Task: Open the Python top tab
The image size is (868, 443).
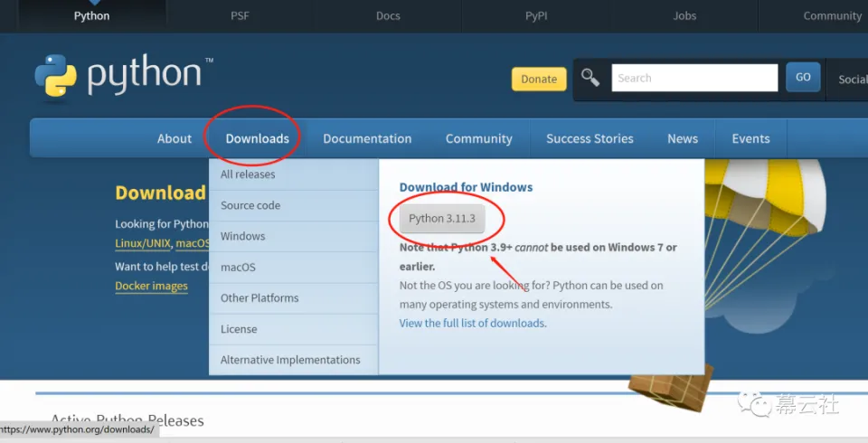Action: pyautogui.click(x=92, y=16)
